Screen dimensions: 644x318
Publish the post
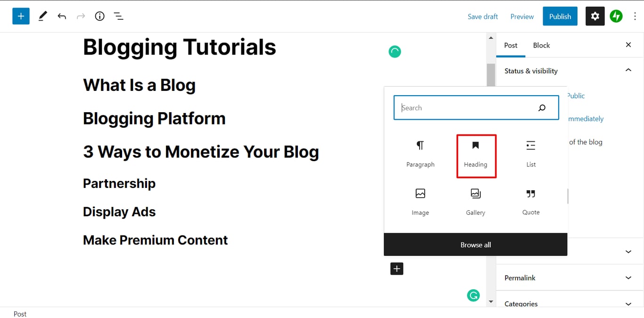click(560, 16)
